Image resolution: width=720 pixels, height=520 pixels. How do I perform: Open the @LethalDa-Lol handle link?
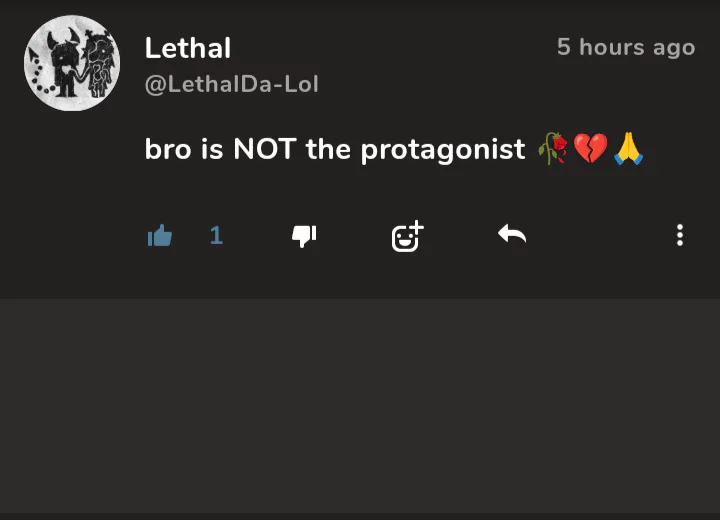[232, 84]
